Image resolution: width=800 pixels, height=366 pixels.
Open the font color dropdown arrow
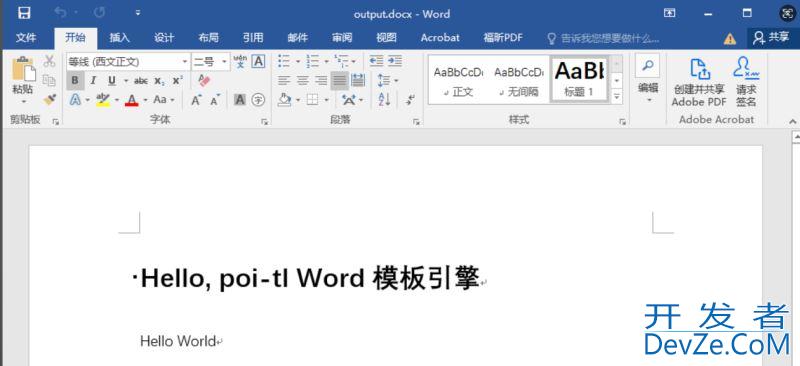tap(145, 100)
